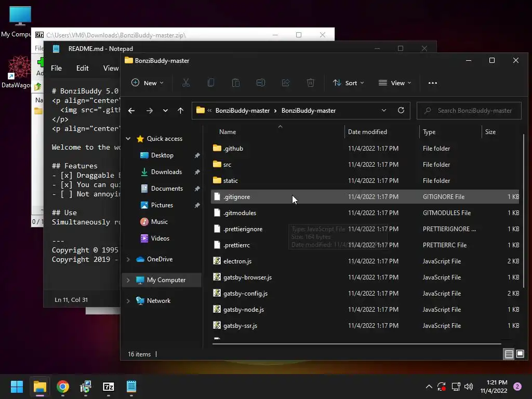Select Downloads in Quick access
Viewport: 532px width, 399px height.
pyautogui.click(x=166, y=171)
